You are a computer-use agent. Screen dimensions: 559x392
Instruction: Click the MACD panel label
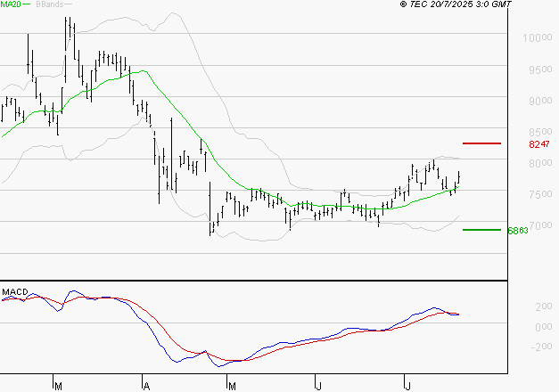[15, 292]
